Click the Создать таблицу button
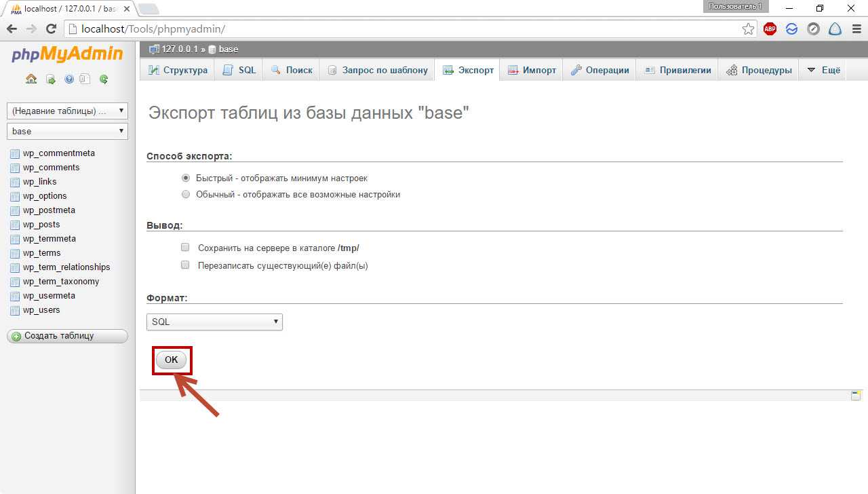Screen dimensions: 868x494 [67, 336]
